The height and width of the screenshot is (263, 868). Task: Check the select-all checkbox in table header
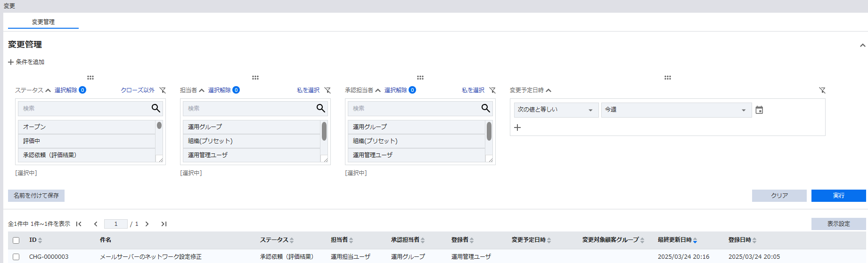click(16, 240)
